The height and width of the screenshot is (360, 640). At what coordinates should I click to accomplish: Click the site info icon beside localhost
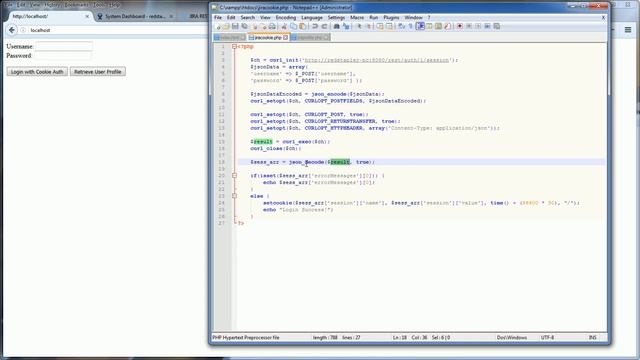coord(23,30)
